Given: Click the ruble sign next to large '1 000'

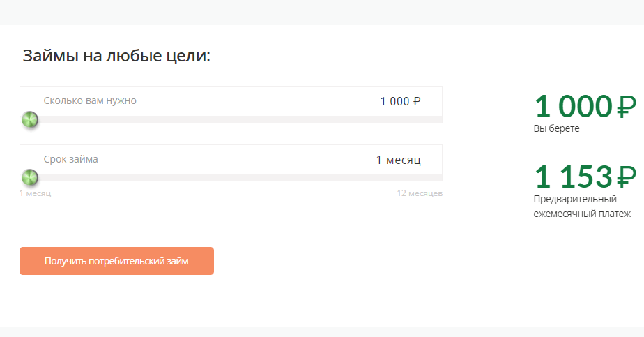Looking at the screenshot, I should 627,107.
